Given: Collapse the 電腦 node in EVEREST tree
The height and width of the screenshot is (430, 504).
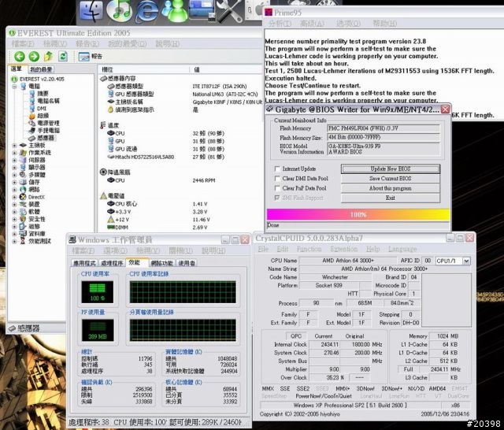Looking at the screenshot, I should pos(14,87).
